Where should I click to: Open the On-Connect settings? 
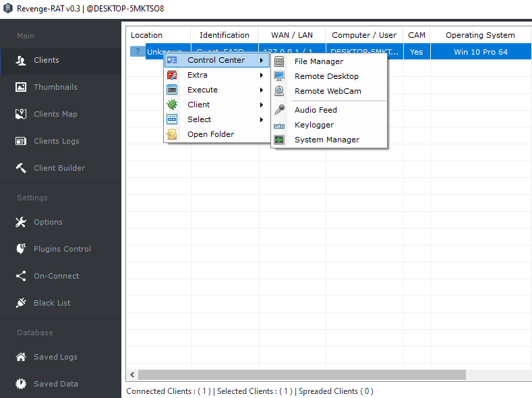[x=61, y=276]
